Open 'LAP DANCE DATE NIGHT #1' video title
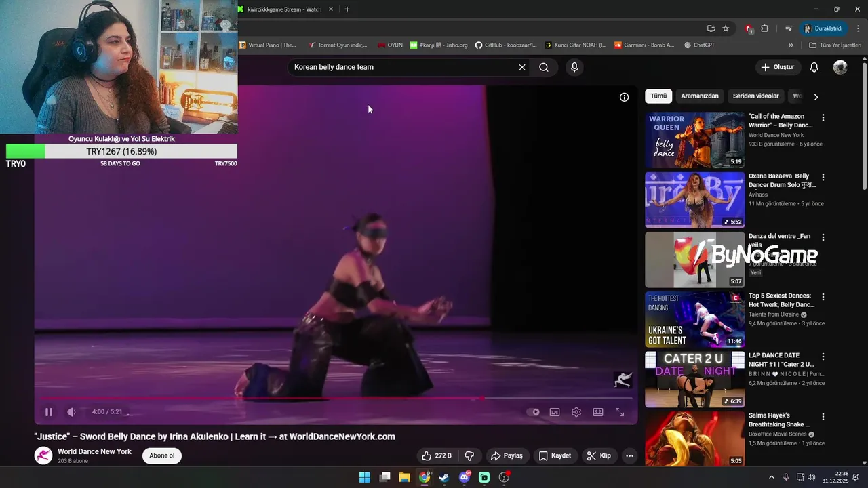The image size is (868, 488). (x=781, y=360)
